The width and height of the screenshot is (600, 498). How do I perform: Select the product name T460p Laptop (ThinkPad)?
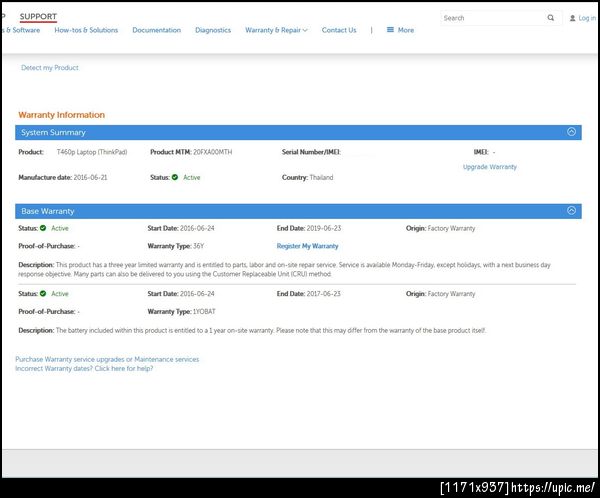pos(92,152)
